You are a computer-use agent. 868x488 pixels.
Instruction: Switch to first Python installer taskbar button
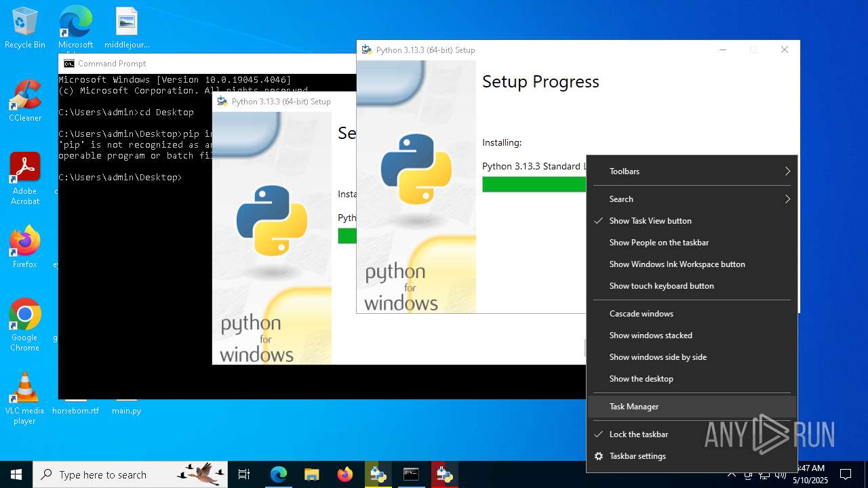point(378,474)
